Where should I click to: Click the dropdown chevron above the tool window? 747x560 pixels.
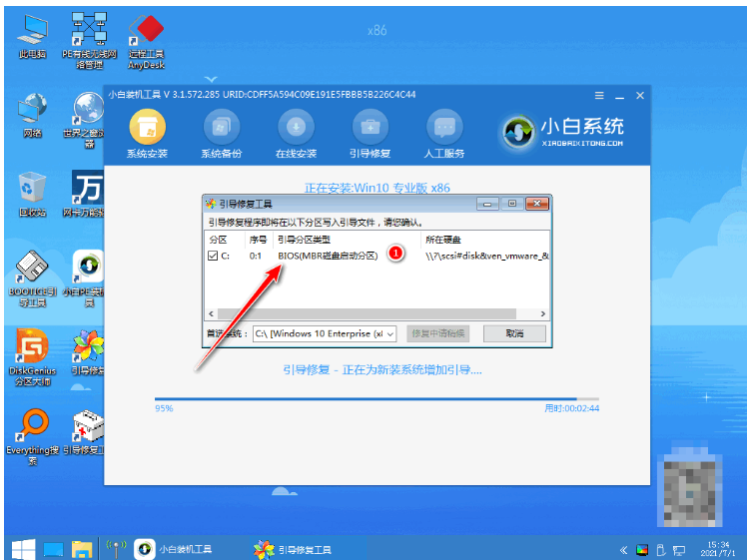coord(211,79)
